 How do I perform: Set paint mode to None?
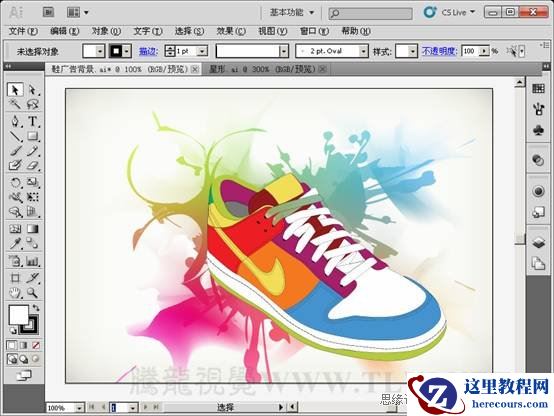[36, 345]
